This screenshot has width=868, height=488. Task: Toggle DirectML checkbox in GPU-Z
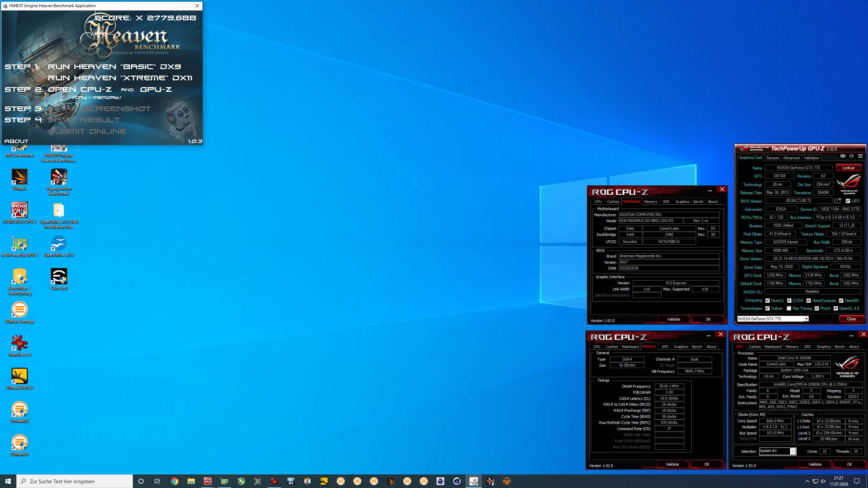click(x=841, y=301)
